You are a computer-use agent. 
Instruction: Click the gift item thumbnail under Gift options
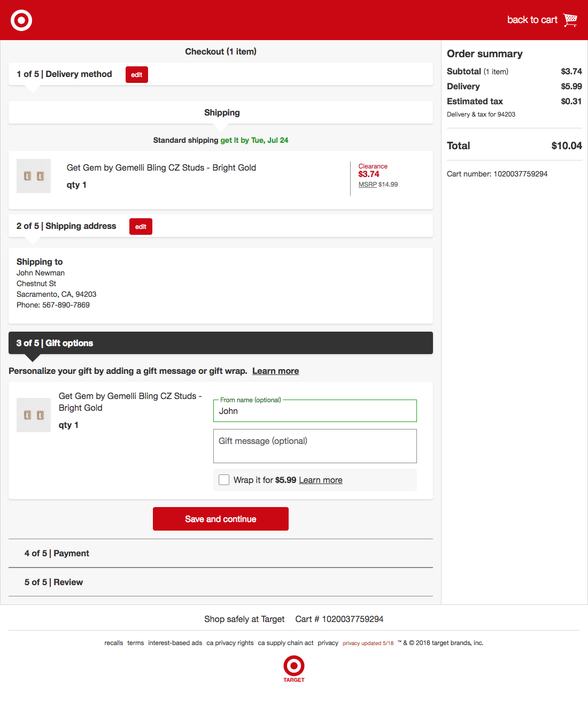tap(33, 415)
